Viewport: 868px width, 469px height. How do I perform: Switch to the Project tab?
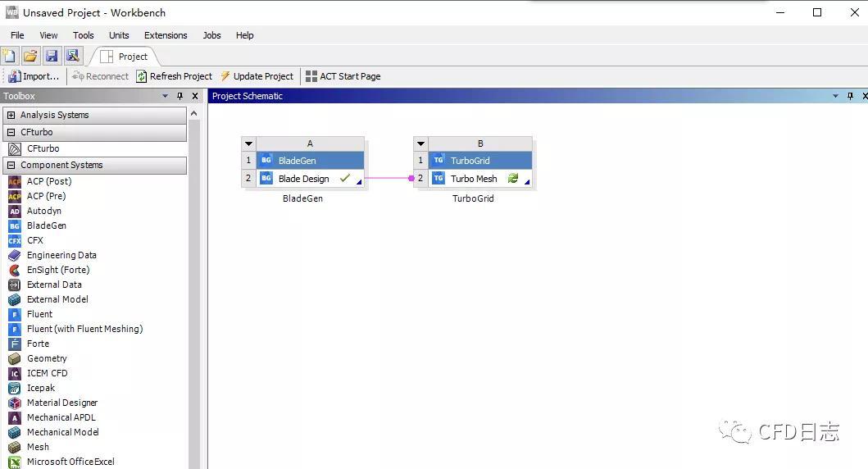point(125,57)
